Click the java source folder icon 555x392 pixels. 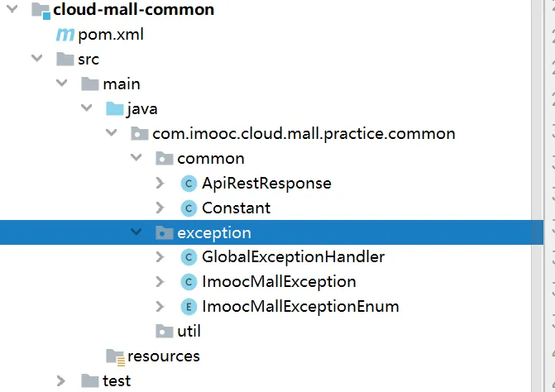click(x=114, y=108)
